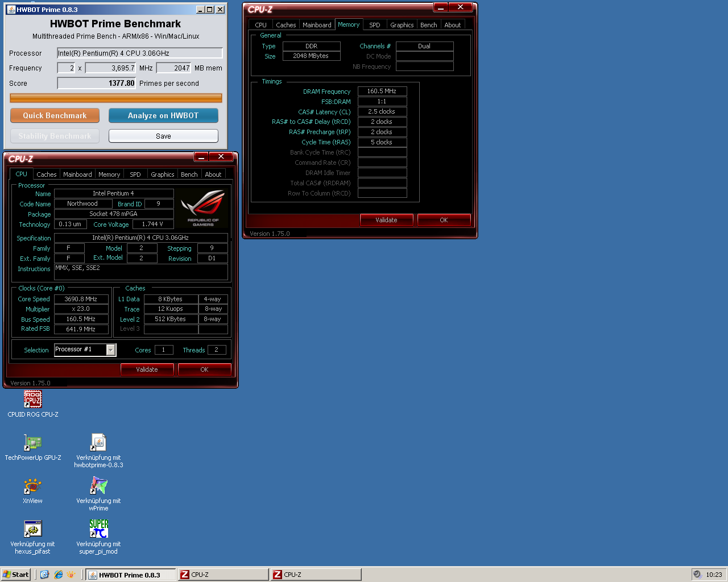
Task: Click the Package value Socket 478 mPGA
Action: (114, 214)
